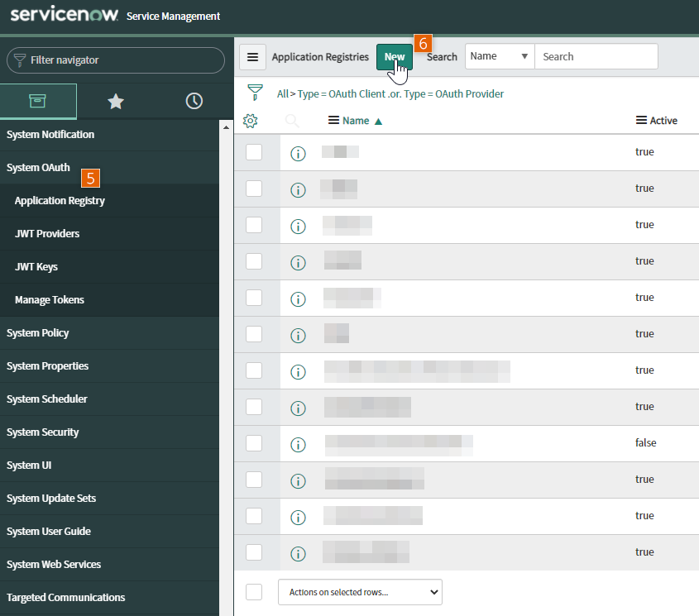The width and height of the screenshot is (699, 616).
Task: Click the ServiceNow logo
Action: tap(65, 14)
